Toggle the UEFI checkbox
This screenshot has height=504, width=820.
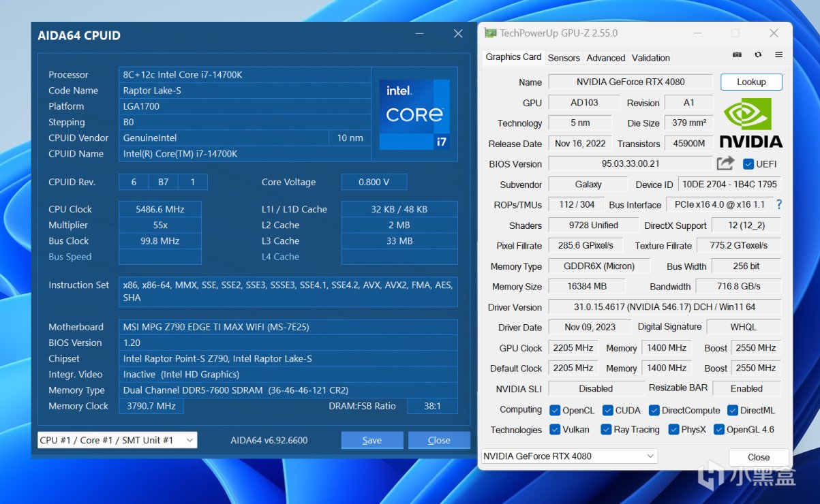pos(748,164)
